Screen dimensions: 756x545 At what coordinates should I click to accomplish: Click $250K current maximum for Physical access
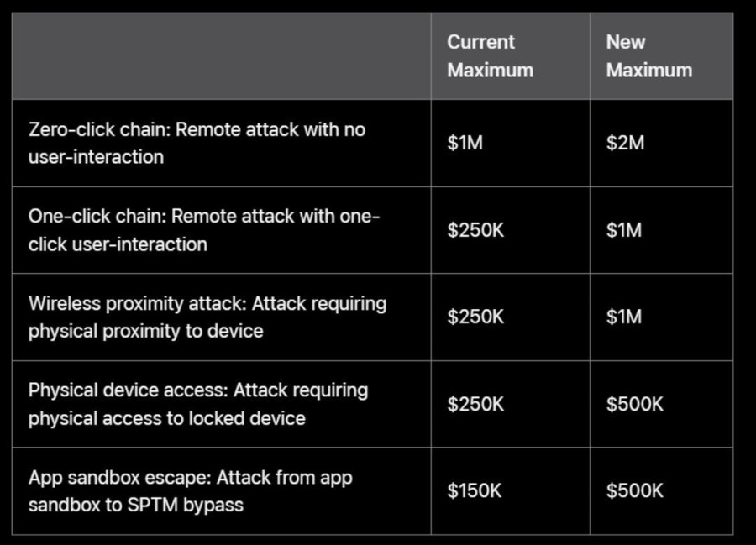475,404
